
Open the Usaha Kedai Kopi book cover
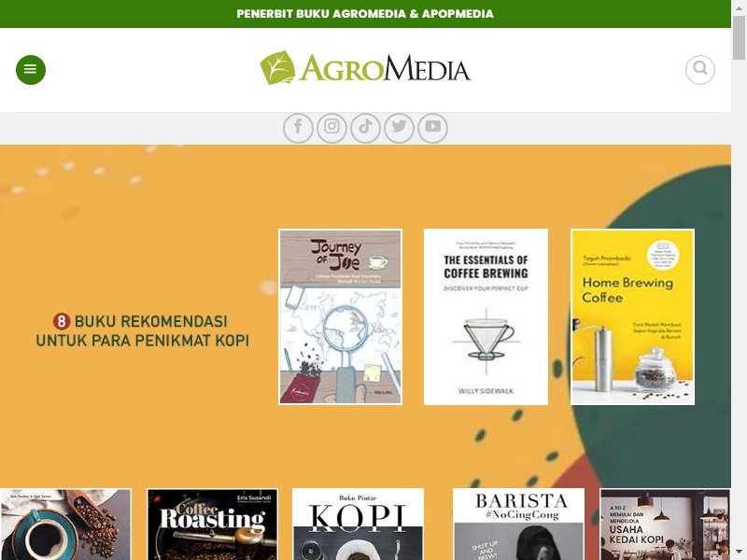[665, 524]
